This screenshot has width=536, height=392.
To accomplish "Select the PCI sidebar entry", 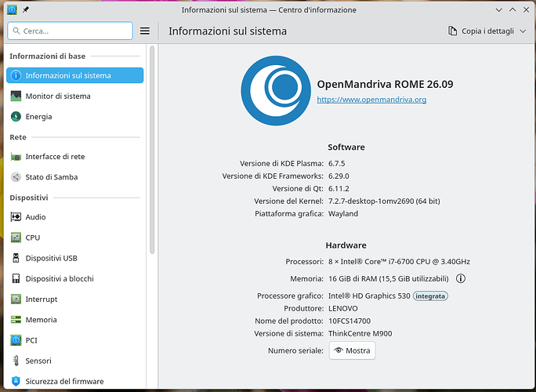I will [75, 340].
